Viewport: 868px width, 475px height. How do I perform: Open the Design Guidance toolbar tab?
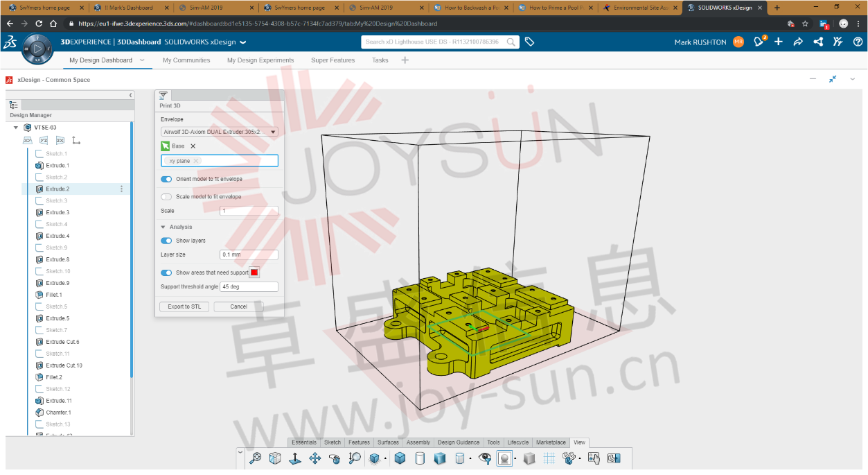pyautogui.click(x=459, y=442)
